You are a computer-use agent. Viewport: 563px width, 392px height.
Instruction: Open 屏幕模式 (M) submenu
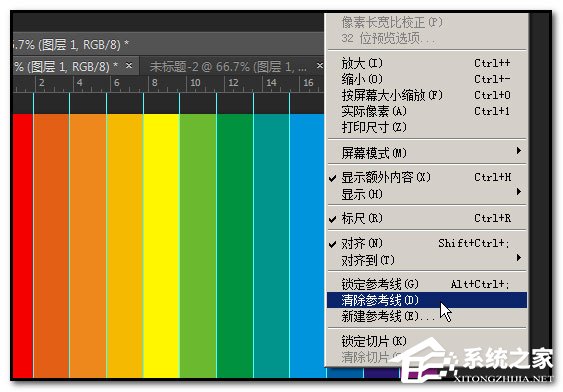(x=427, y=153)
